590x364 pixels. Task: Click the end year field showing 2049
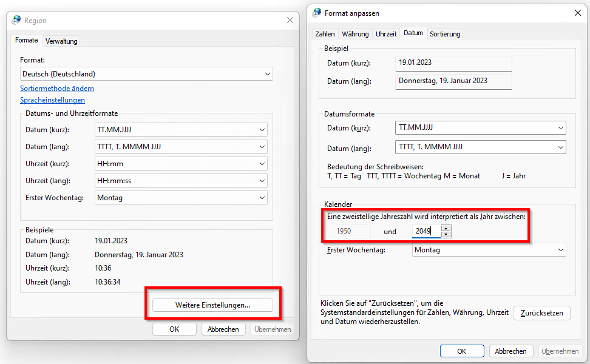point(426,231)
